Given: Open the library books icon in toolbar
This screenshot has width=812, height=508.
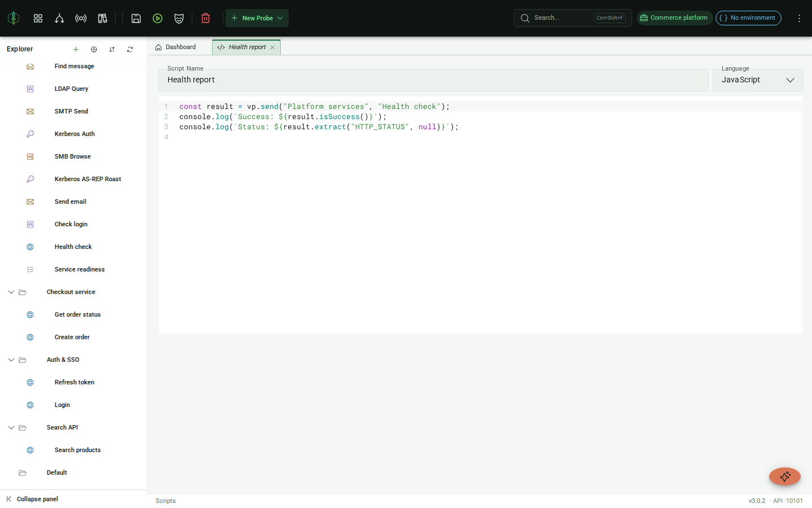Looking at the screenshot, I should coord(102,18).
